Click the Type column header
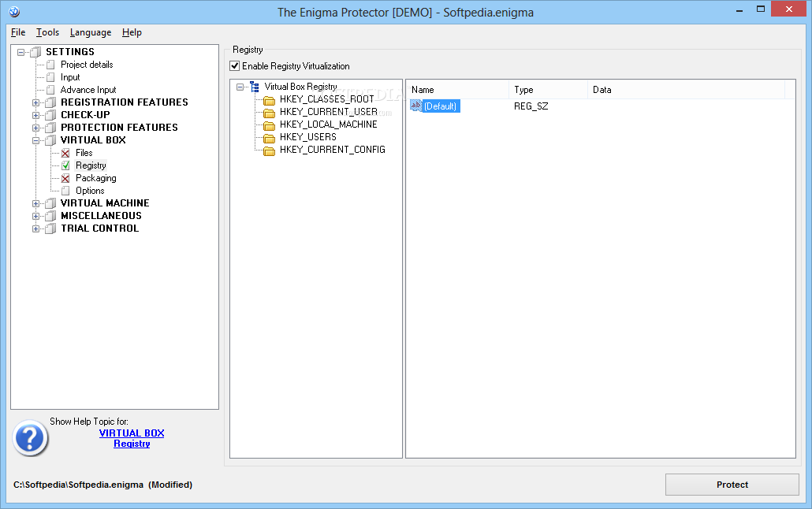 548,90
